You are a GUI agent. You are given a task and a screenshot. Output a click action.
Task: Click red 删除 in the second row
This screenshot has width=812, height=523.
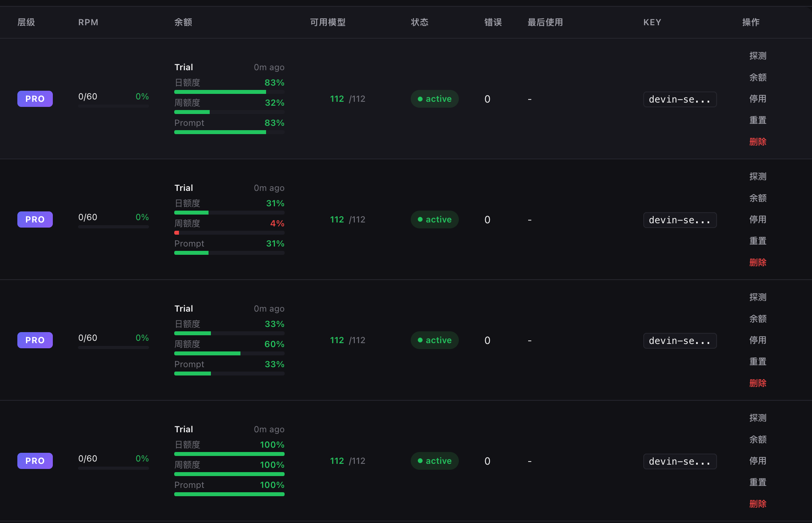pos(758,262)
